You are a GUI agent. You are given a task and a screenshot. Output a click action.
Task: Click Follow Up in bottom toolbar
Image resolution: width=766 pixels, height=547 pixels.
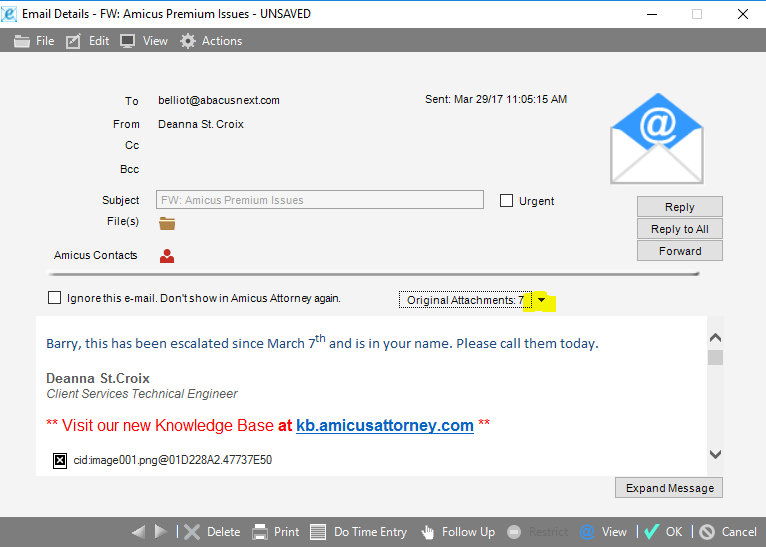[x=458, y=532]
